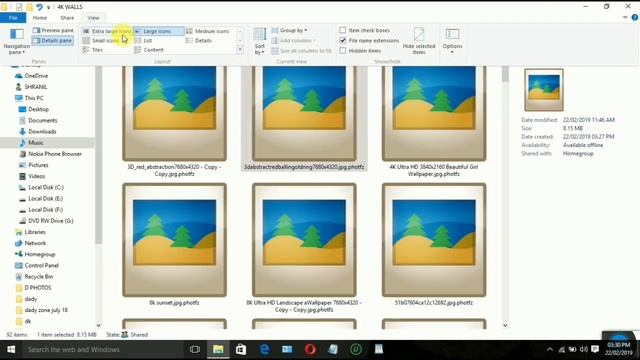Open the Videos folder

pyautogui.click(x=32, y=176)
